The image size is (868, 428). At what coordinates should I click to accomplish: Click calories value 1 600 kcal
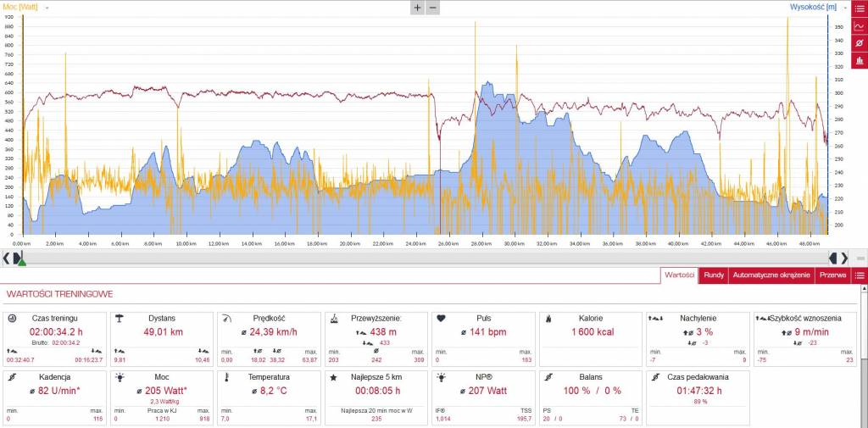[x=593, y=332]
